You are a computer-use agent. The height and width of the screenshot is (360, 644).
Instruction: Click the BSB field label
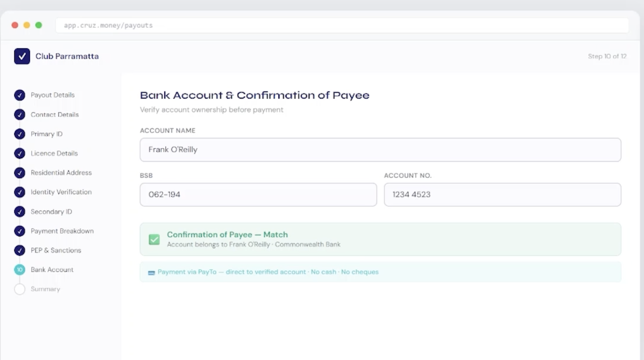[x=146, y=175]
